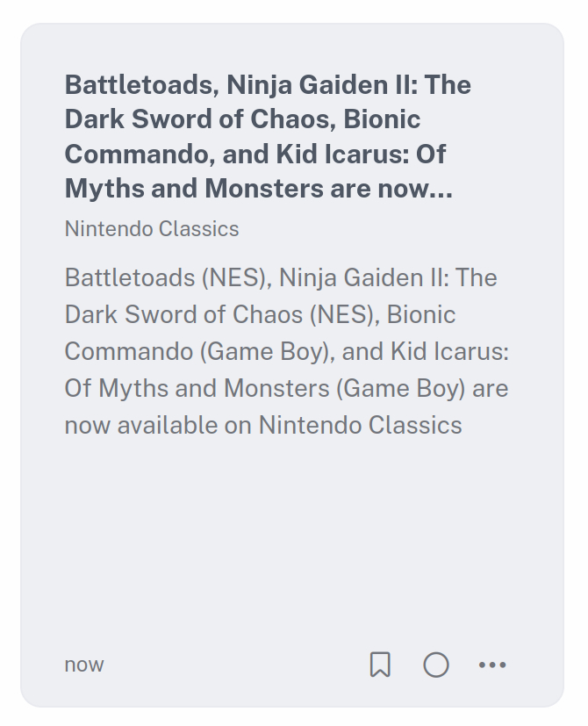Click the horizontal dots icon on the card
The width and height of the screenshot is (588, 726).
point(492,665)
